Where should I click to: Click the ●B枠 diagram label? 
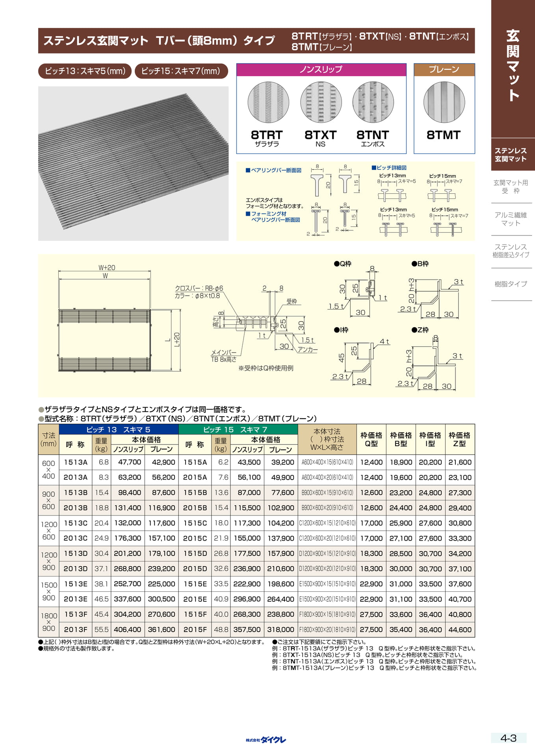[420, 264]
